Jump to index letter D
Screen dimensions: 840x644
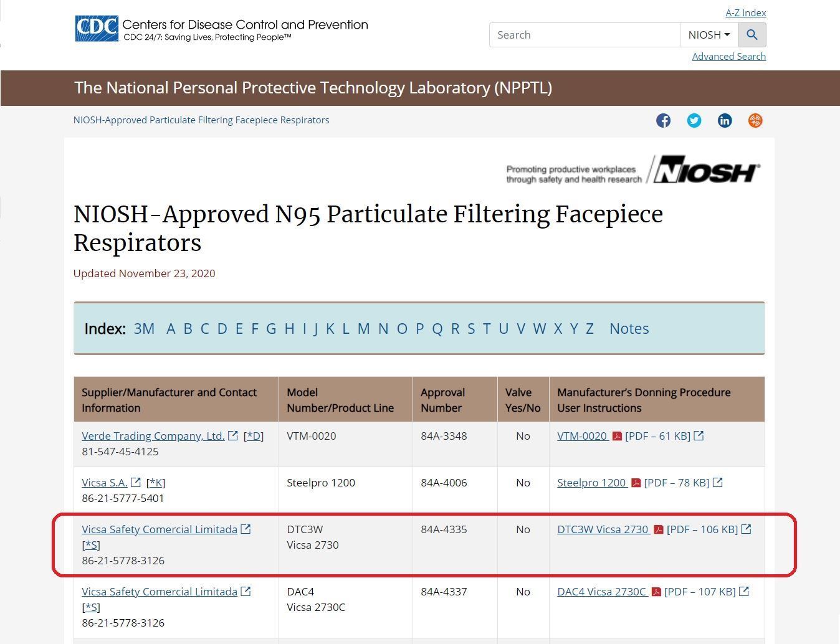tap(222, 329)
